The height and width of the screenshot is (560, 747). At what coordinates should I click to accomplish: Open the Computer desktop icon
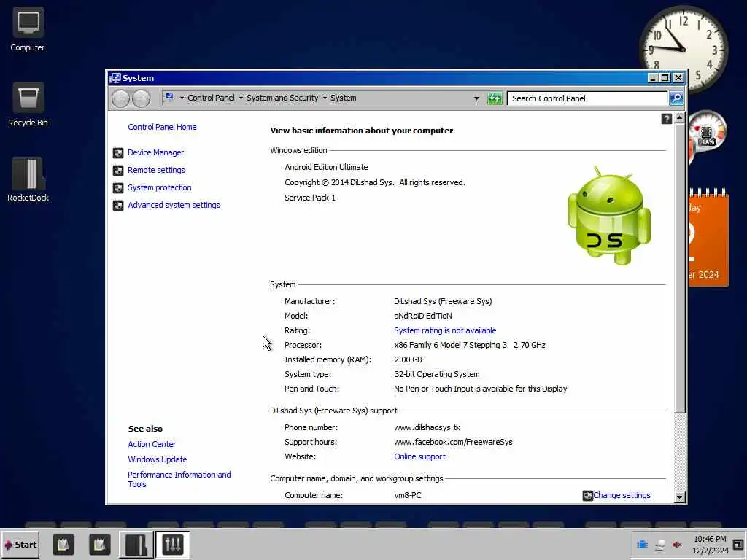28,29
